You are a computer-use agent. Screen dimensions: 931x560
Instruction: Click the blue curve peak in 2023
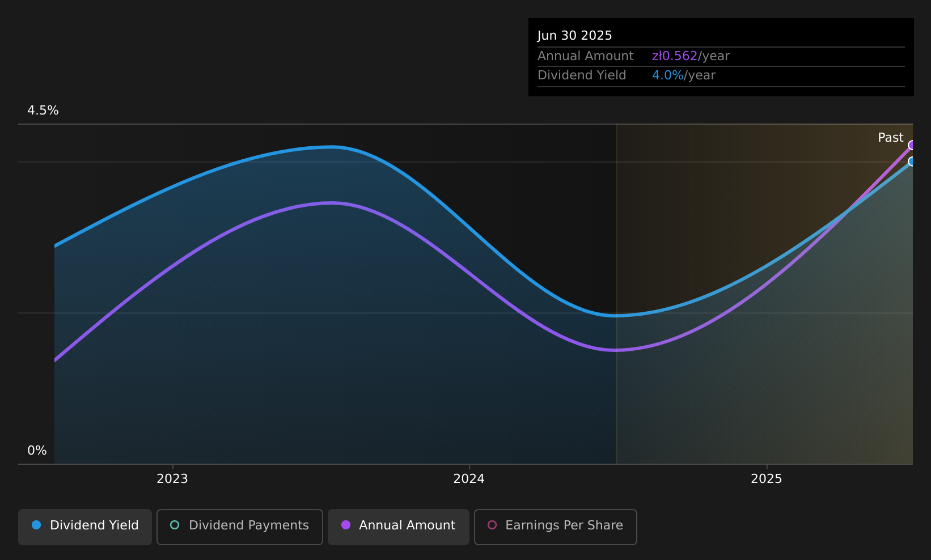coord(333,147)
